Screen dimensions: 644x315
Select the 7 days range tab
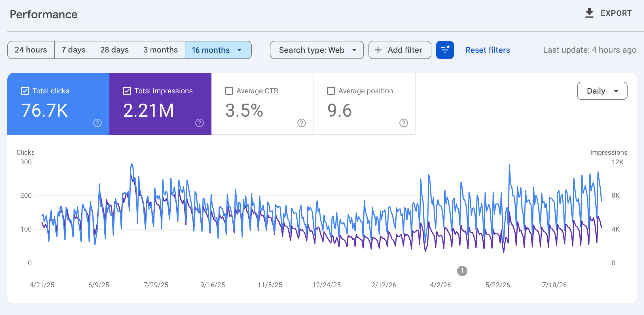pos(74,50)
